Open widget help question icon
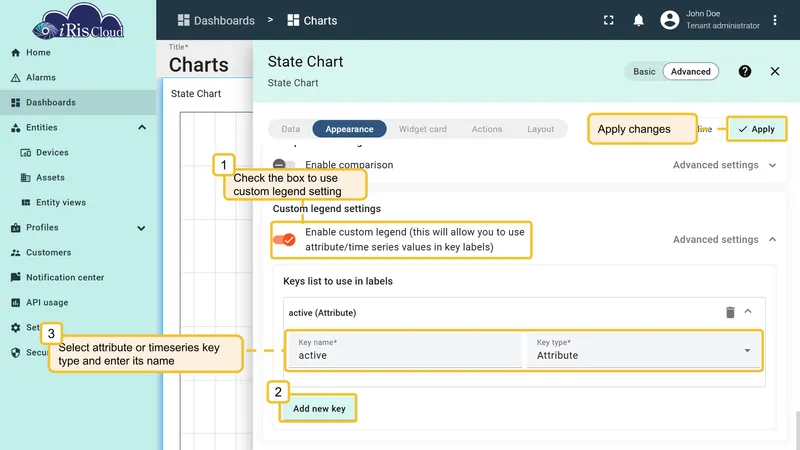This screenshot has width=800, height=450. click(x=745, y=71)
